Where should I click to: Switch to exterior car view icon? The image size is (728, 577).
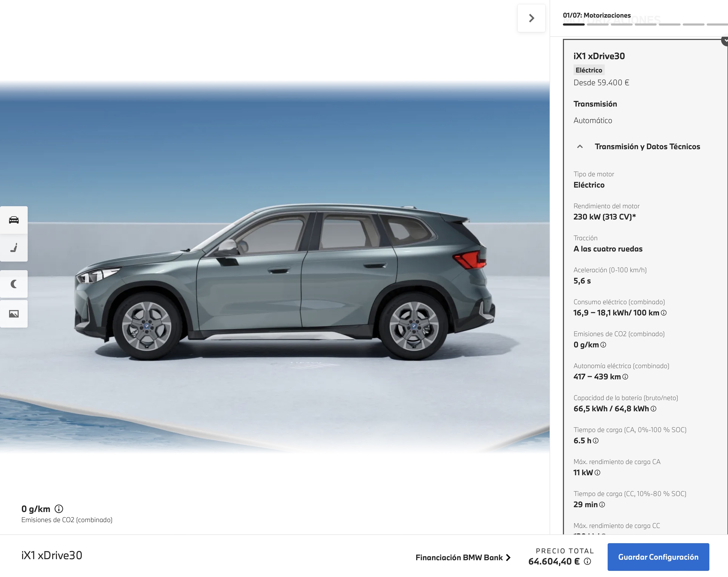[x=14, y=220]
